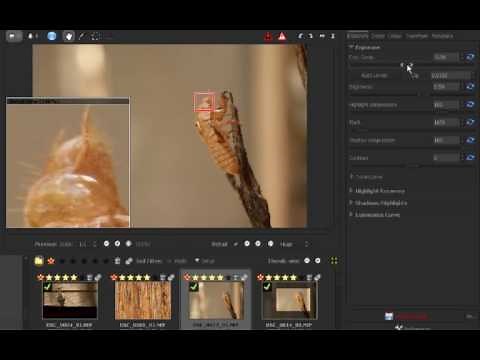Click the yellow arrange thumbnails icon
480x360 pixels.
(334, 261)
